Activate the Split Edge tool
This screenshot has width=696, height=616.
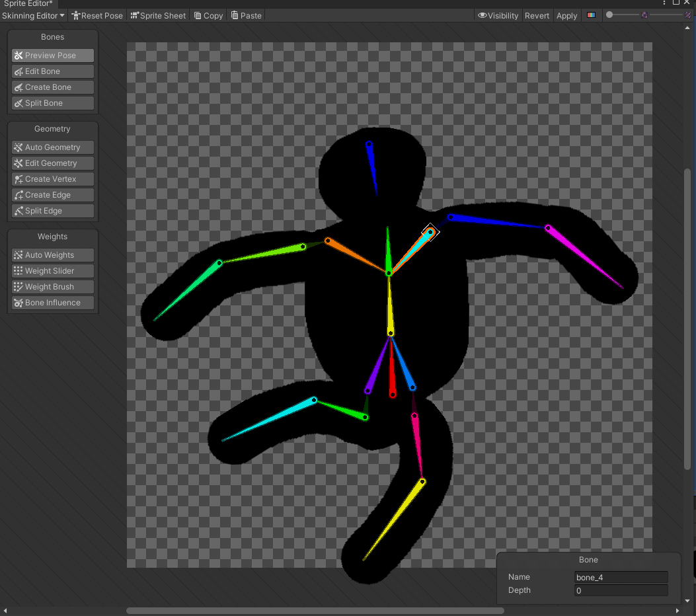pyautogui.click(x=52, y=210)
